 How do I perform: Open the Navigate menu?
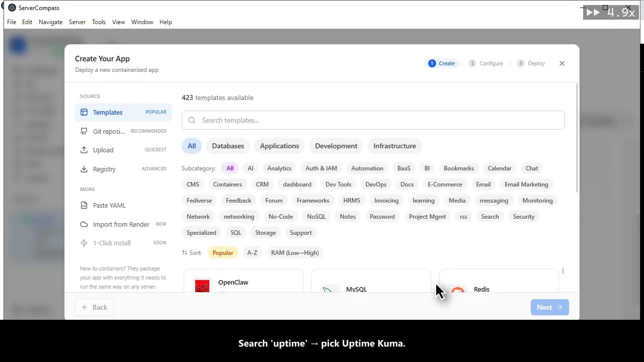pyautogui.click(x=50, y=22)
